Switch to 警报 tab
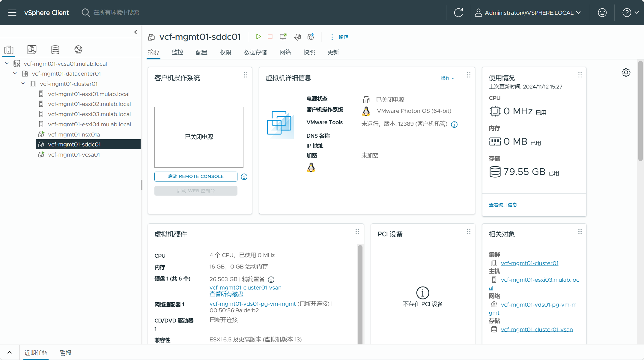This screenshot has width=644, height=360. click(x=66, y=353)
